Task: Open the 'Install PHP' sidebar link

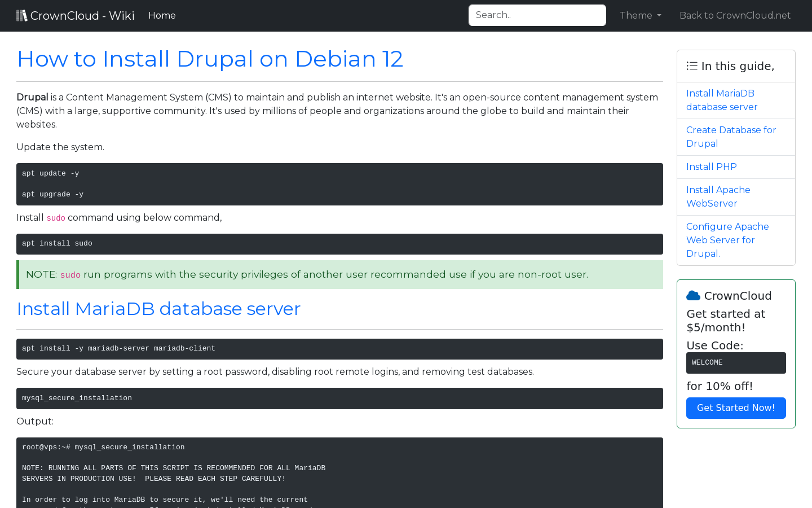Action: [x=711, y=167]
